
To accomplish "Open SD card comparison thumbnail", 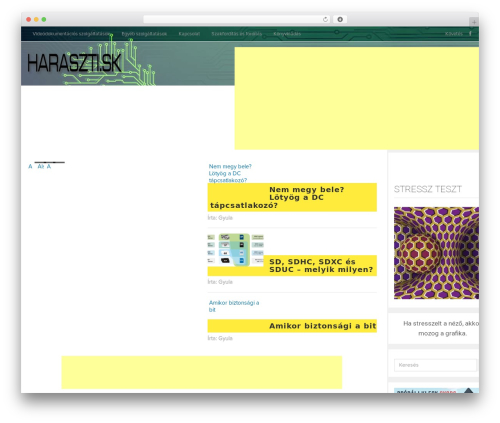I will pos(235,250).
